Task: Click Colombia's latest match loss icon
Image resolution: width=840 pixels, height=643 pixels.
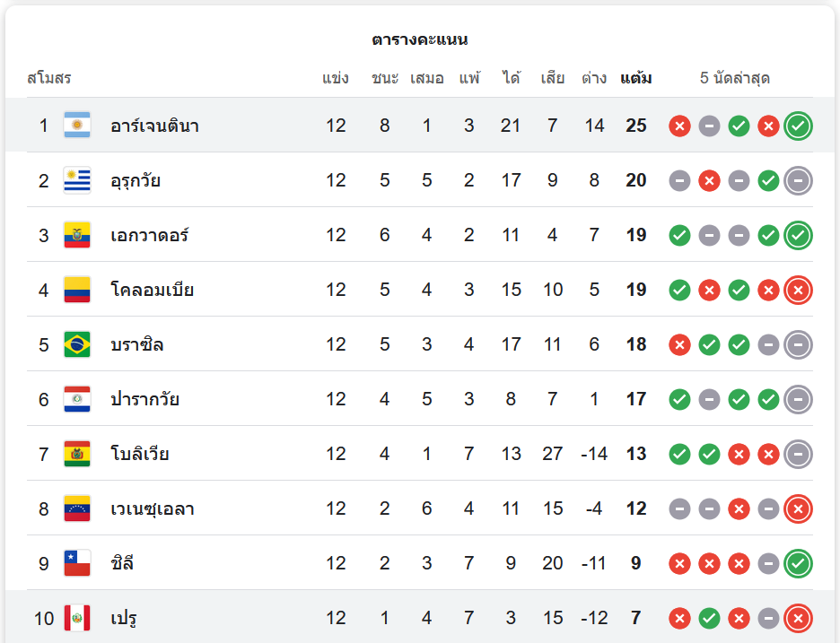Action: coord(798,290)
